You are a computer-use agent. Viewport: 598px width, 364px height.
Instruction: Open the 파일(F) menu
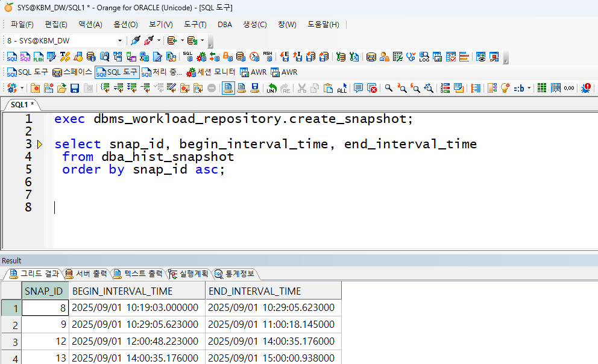pos(22,25)
